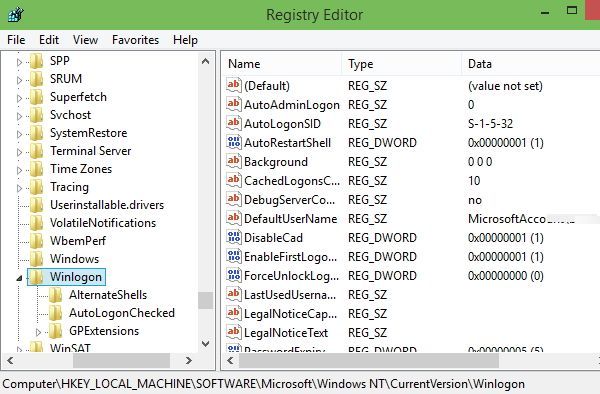Collapse the Winlogon key
Viewport: 600px width, 394px height.
pos(19,278)
